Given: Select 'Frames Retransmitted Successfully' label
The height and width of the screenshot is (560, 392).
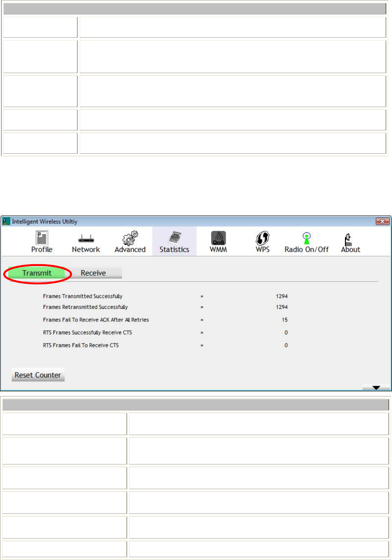Looking at the screenshot, I should pos(85,307).
